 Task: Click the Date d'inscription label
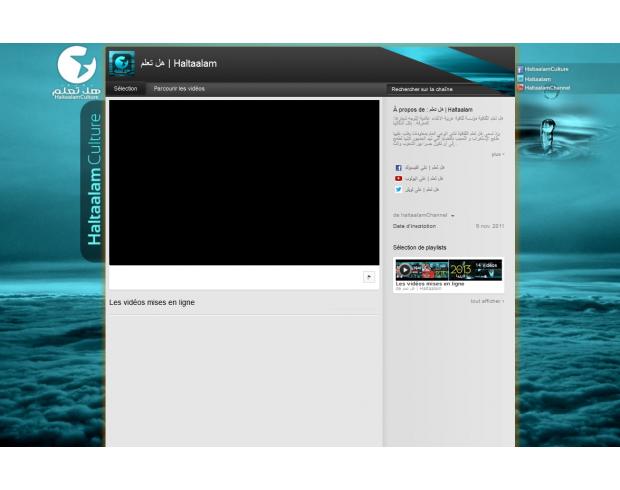[x=414, y=226]
